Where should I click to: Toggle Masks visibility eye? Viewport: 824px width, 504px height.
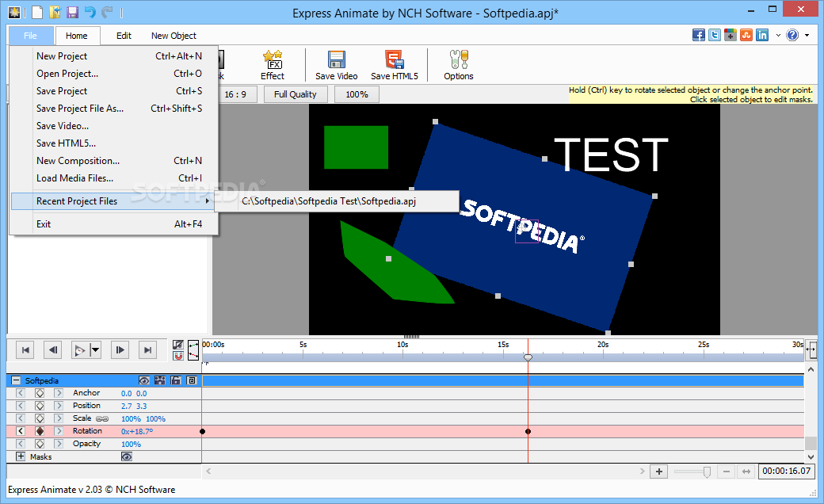point(127,456)
